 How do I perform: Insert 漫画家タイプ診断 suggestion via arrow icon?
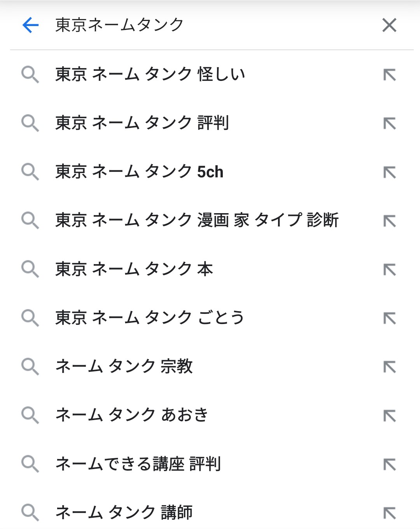point(389,221)
